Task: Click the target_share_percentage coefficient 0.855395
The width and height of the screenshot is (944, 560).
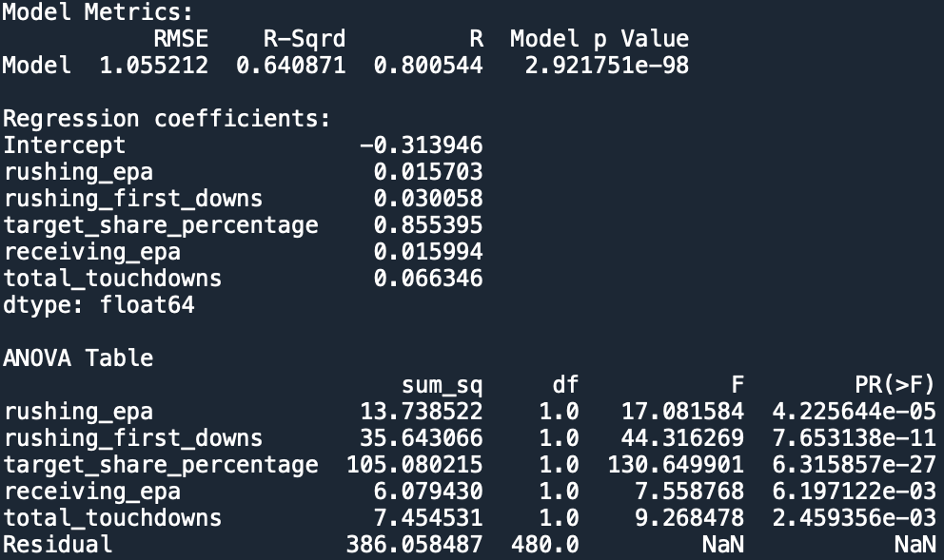Action: (427, 225)
